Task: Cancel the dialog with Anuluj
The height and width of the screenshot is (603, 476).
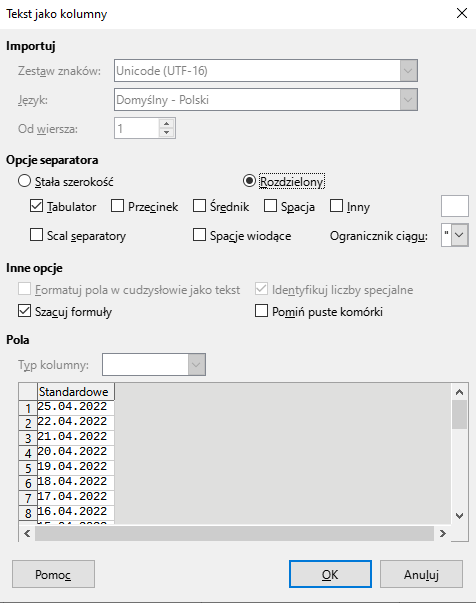Action: click(x=421, y=574)
